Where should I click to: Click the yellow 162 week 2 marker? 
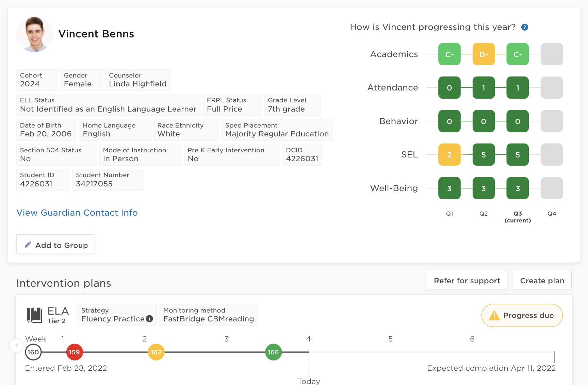pyautogui.click(x=156, y=352)
